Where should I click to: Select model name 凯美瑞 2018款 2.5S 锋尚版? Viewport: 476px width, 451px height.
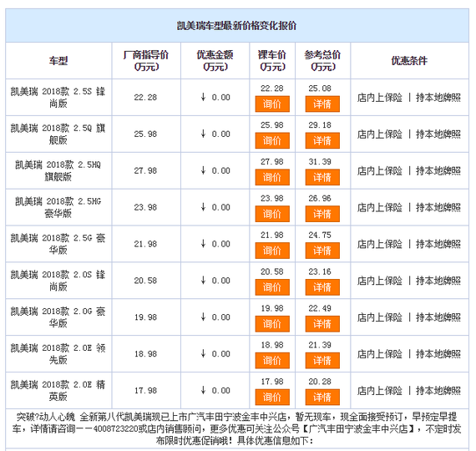pyautogui.click(x=58, y=98)
